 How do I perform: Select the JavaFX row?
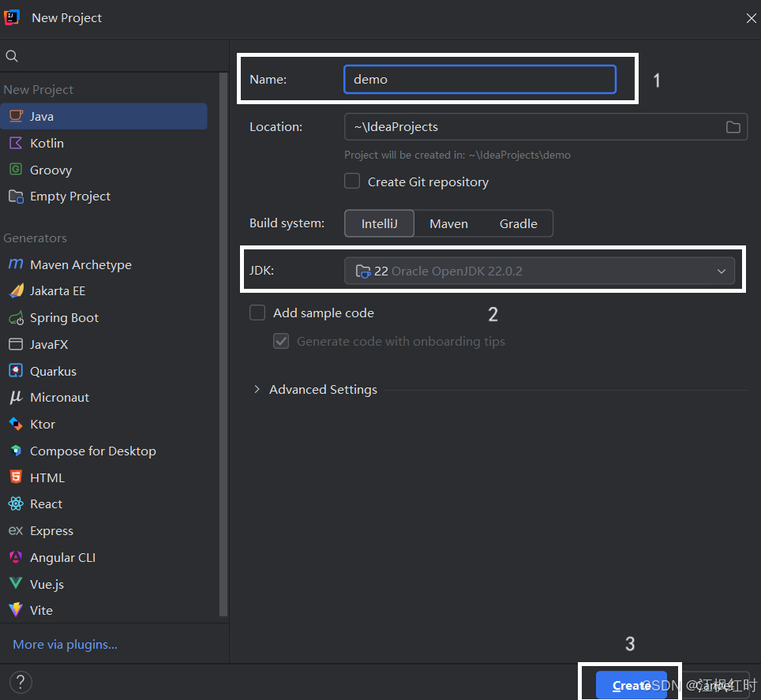(104, 344)
